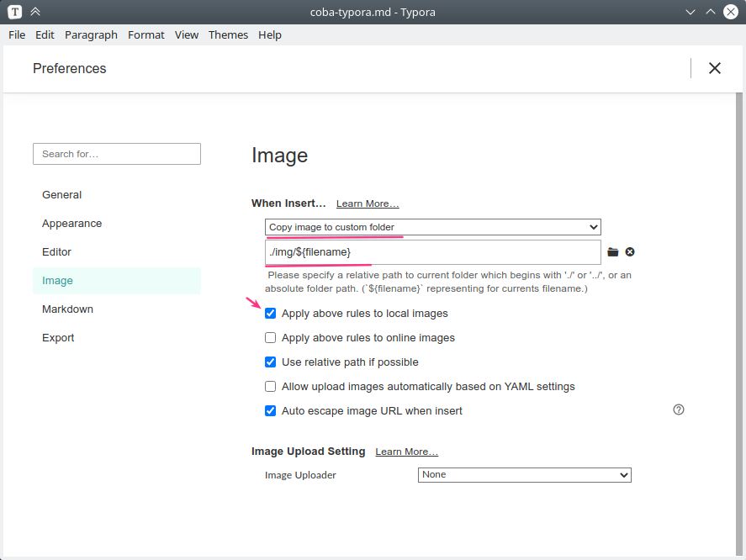Image resolution: width=746 pixels, height=560 pixels.
Task: Open the Format menu
Action: (146, 34)
